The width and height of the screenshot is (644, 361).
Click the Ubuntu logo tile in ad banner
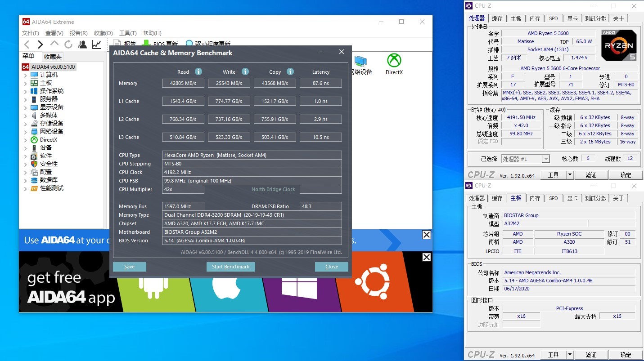tap(372, 282)
